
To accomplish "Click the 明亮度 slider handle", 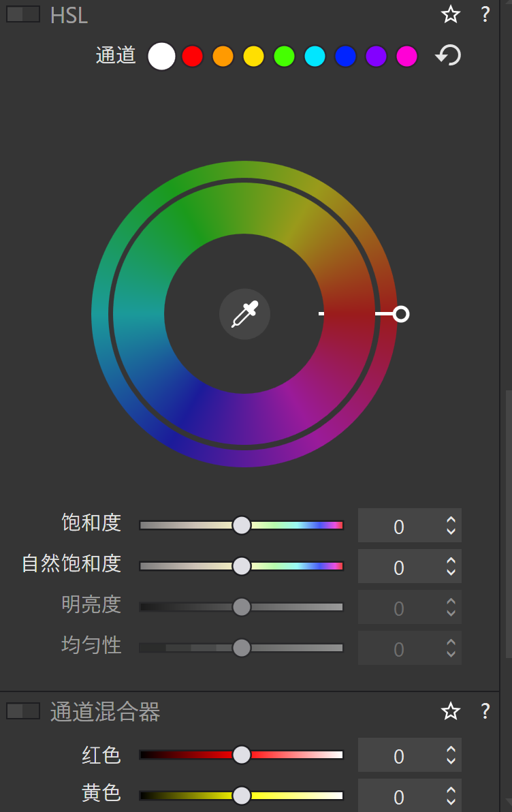I will (x=241, y=607).
